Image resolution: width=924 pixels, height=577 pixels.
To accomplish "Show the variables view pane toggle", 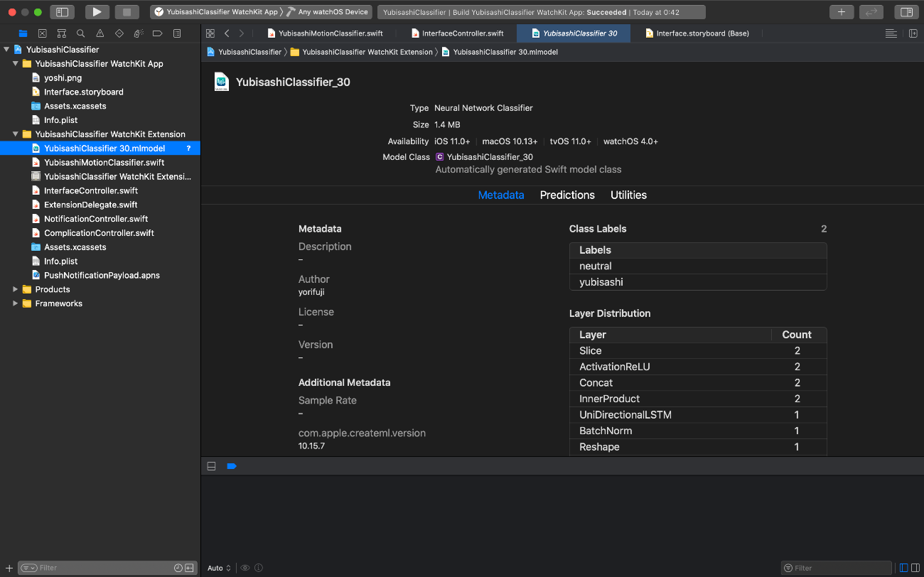I will pyautogui.click(x=903, y=568).
